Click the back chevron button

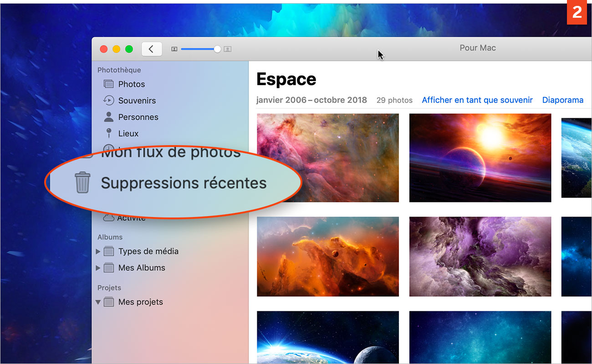tap(152, 49)
